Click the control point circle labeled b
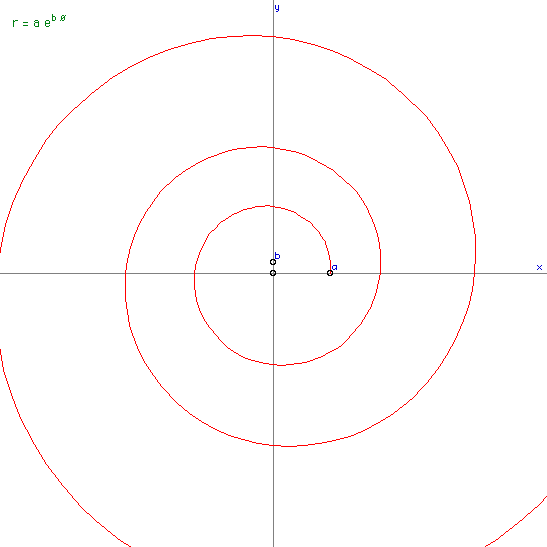547x547 pixels. [273, 262]
